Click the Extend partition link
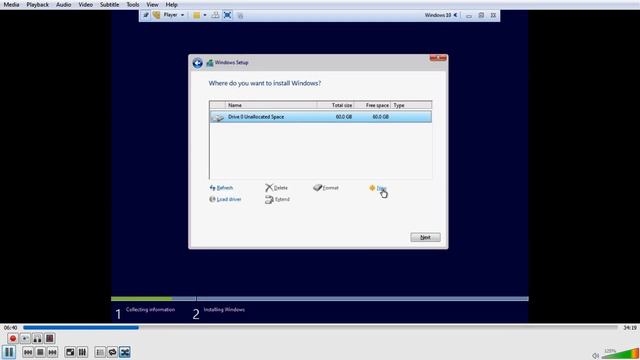 point(277,199)
